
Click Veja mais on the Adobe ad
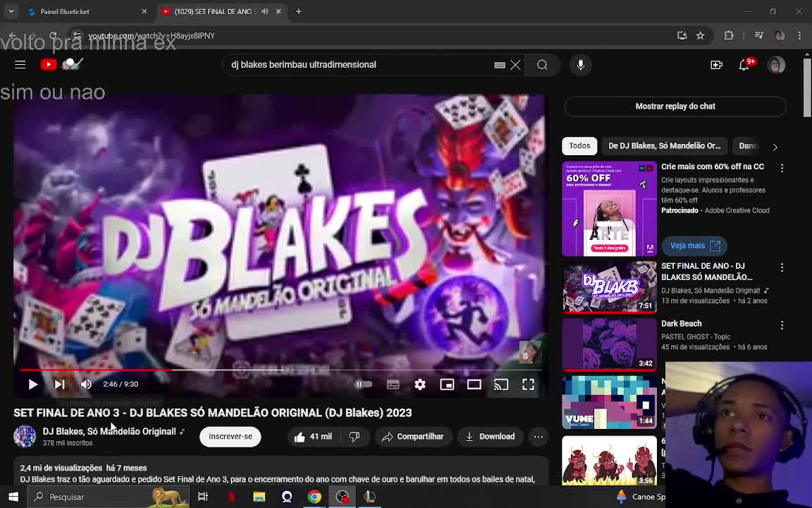click(694, 246)
